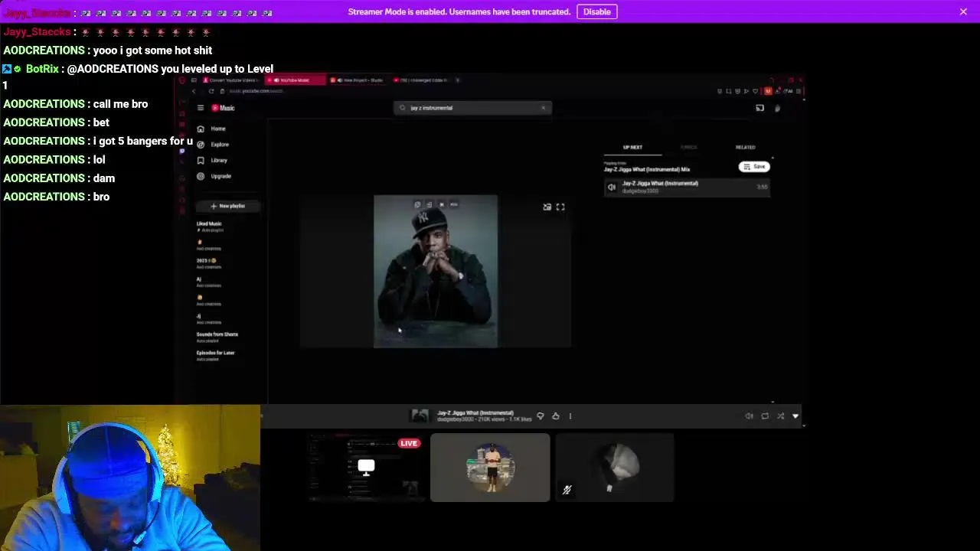Click the volume icon on player bar

750,416
